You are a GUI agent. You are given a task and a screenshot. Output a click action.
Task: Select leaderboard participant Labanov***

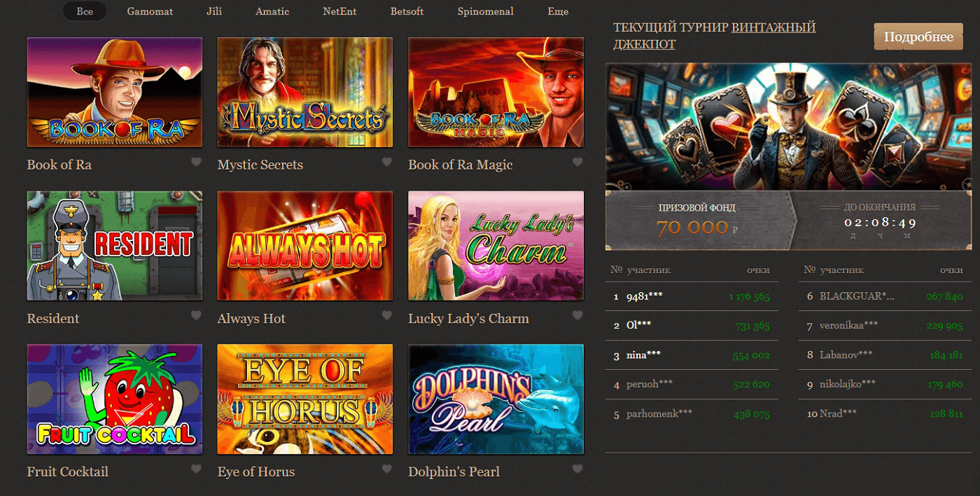[x=846, y=355]
